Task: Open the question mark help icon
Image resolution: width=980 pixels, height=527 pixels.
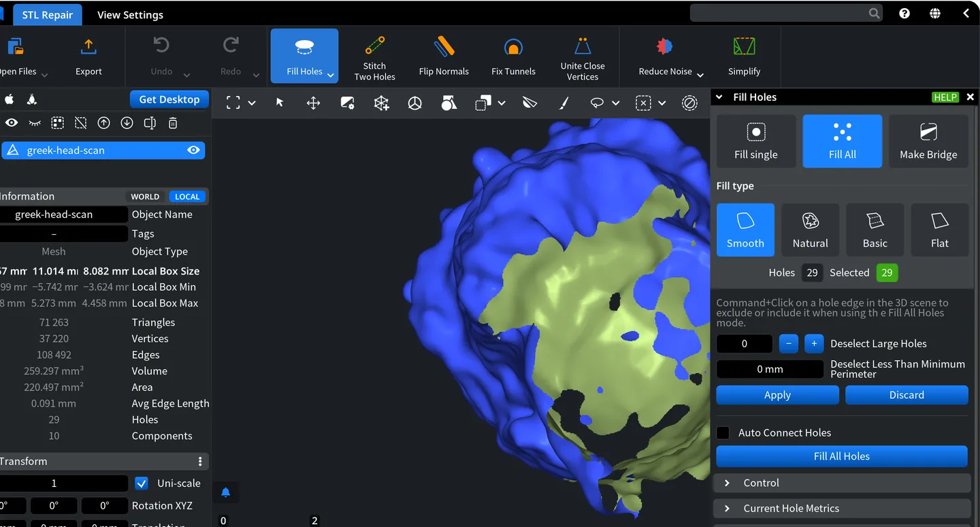Action: pos(904,13)
